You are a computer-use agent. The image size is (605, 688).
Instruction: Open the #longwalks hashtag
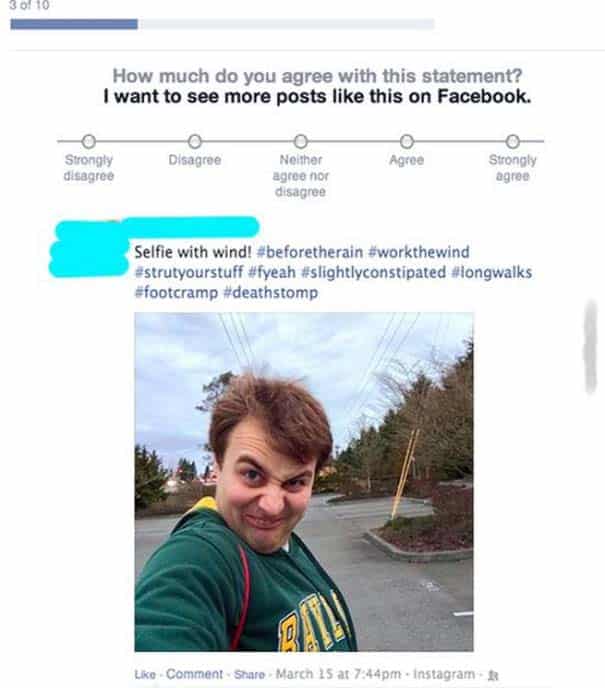click(x=492, y=272)
